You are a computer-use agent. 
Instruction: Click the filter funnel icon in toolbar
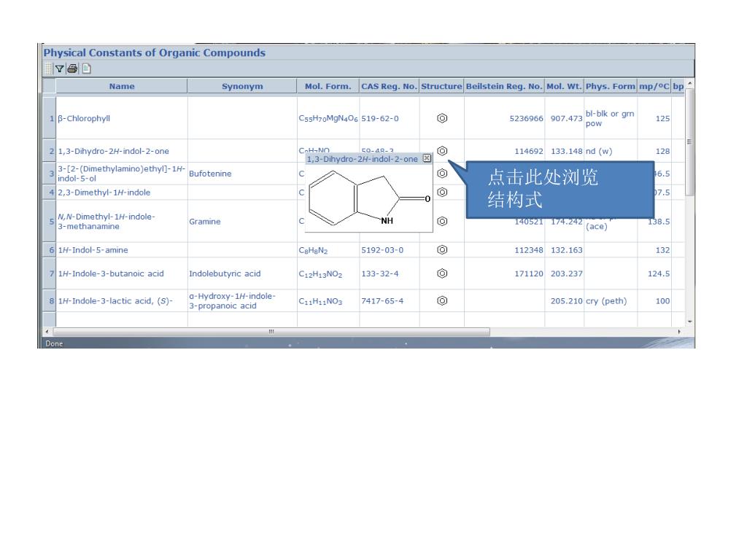click(60, 69)
